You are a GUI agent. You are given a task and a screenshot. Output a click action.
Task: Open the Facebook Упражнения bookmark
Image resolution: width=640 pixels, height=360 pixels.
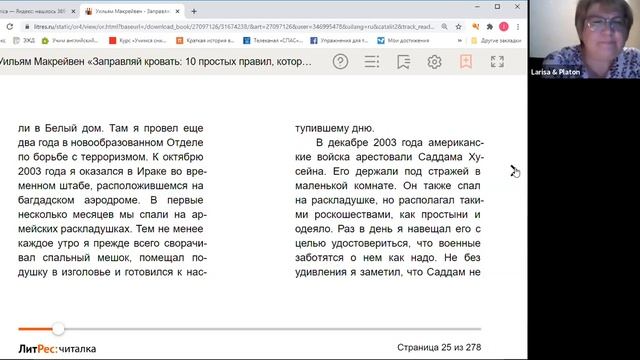click(340, 40)
